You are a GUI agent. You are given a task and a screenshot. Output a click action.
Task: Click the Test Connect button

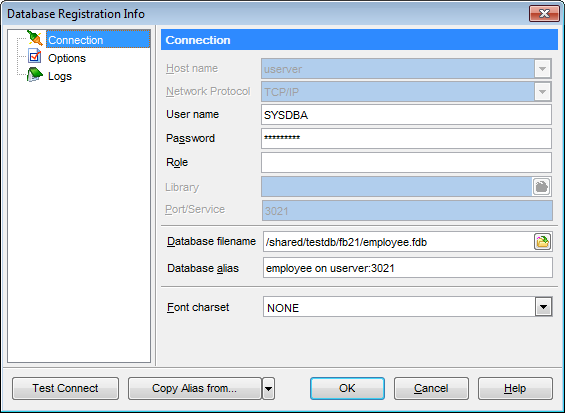pyautogui.click(x=65, y=388)
